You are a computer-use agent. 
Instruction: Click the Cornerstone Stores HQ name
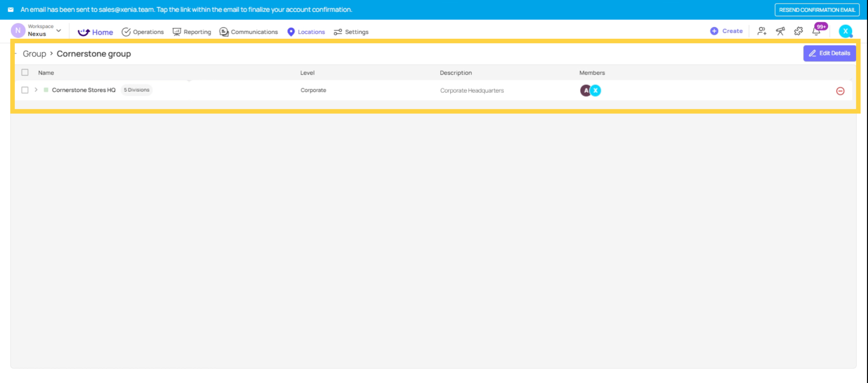click(84, 90)
